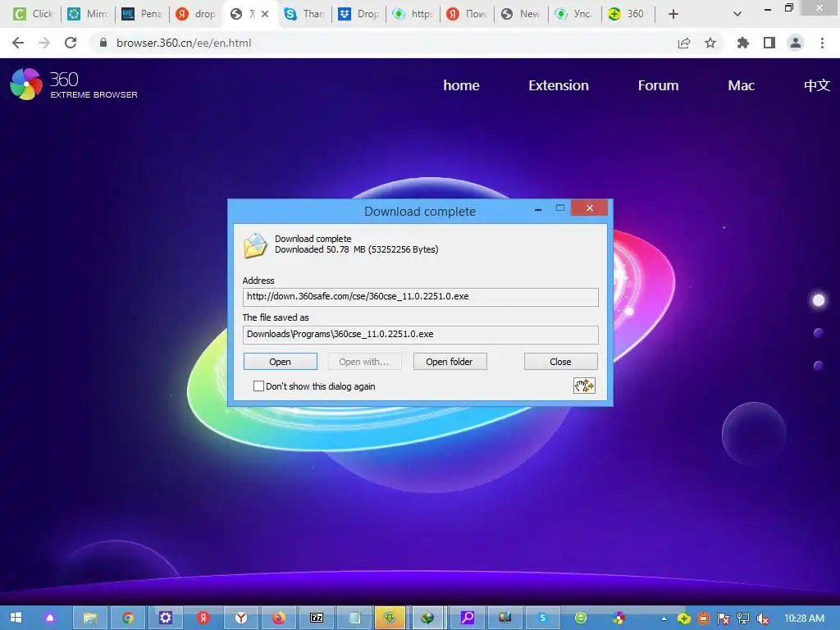Viewport: 840px width, 630px height.
Task: Click 'The file saved as' path field
Action: point(421,335)
